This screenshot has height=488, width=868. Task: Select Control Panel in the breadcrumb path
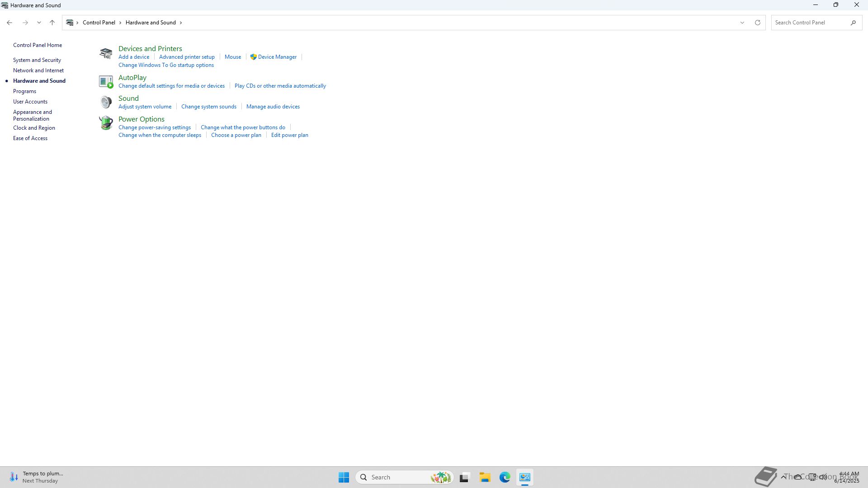pos(99,23)
